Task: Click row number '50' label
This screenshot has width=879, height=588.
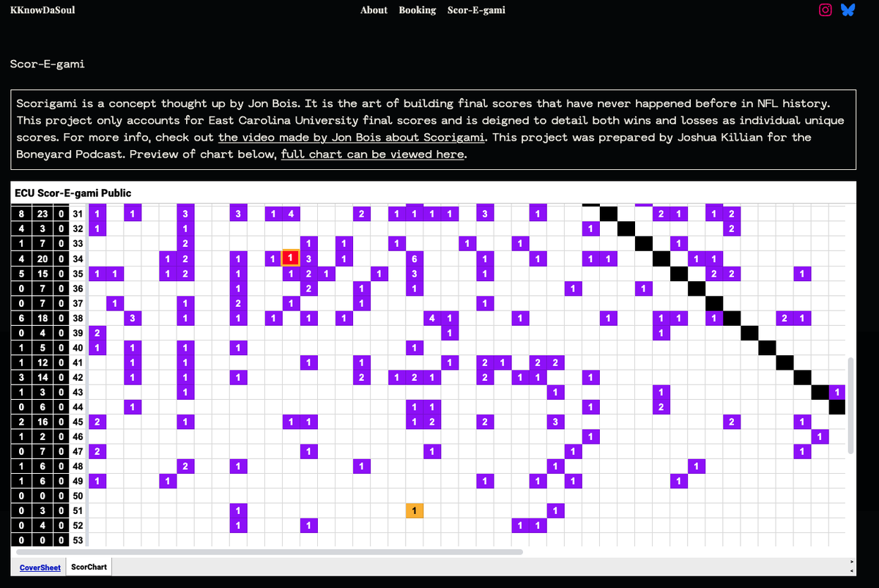Action: [78, 496]
